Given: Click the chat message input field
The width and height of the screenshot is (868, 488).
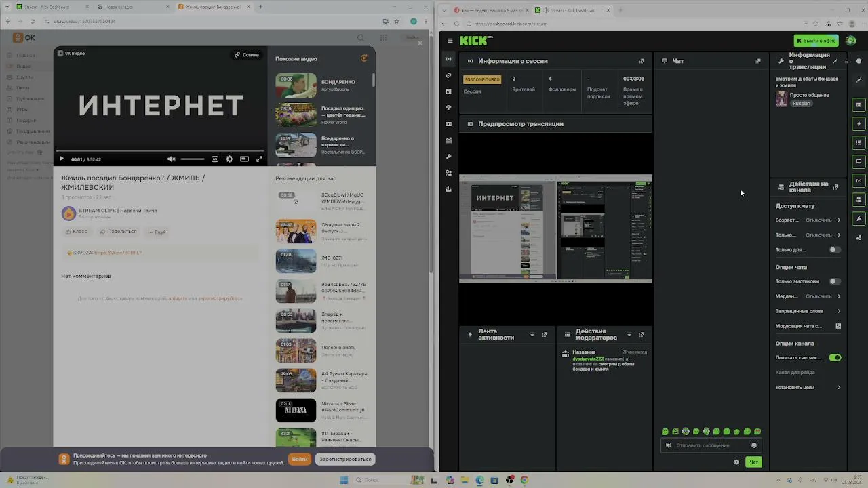Looking at the screenshot, I should pos(711,445).
